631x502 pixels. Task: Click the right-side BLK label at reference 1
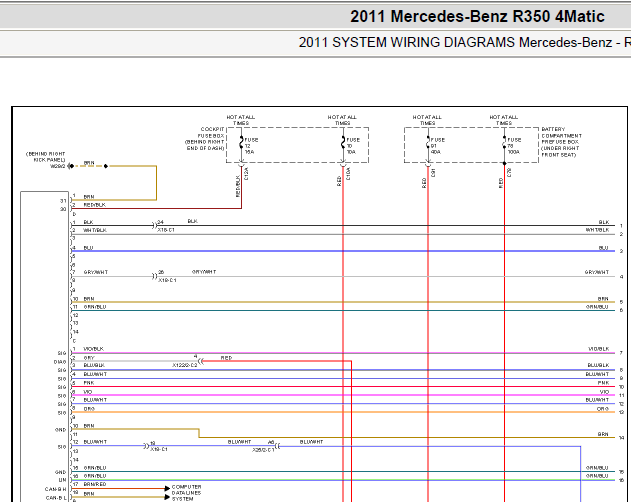pyautogui.click(x=604, y=222)
